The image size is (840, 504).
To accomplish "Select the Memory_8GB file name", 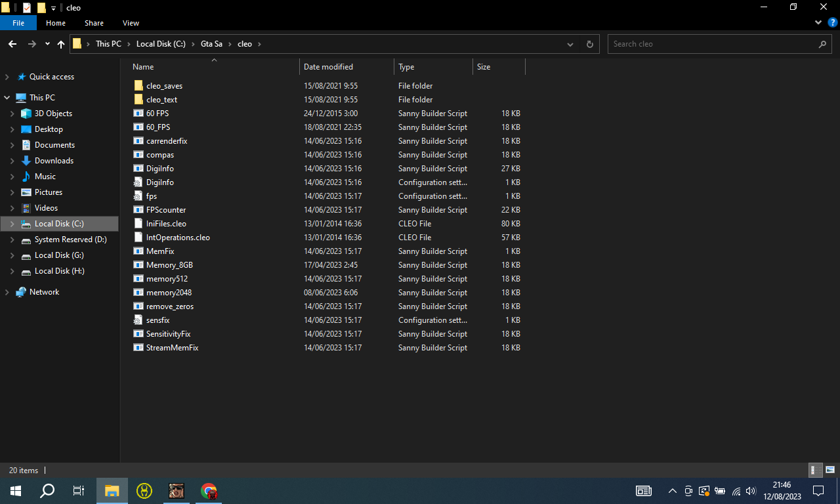I will pyautogui.click(x=169, y=265).
